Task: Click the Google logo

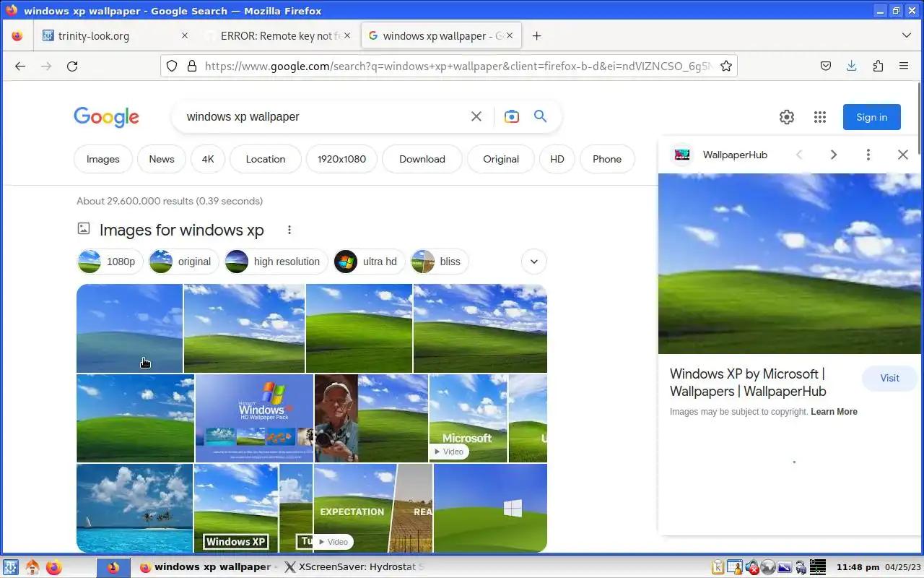Action: point(106,117)
